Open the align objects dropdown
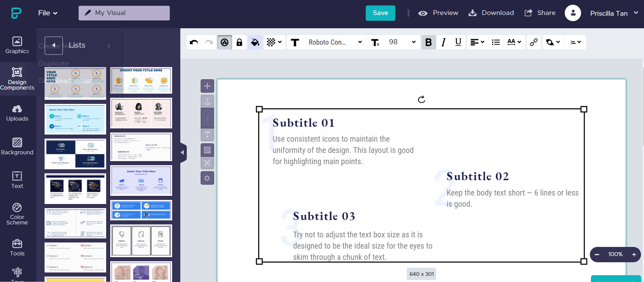This screenshot has height=282, width=644. click(576, 42)
